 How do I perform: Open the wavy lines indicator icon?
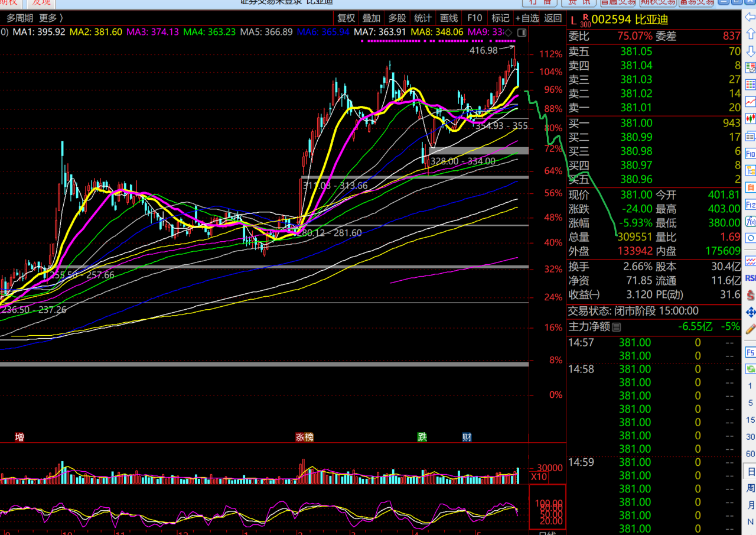click(x=750, y=261)
